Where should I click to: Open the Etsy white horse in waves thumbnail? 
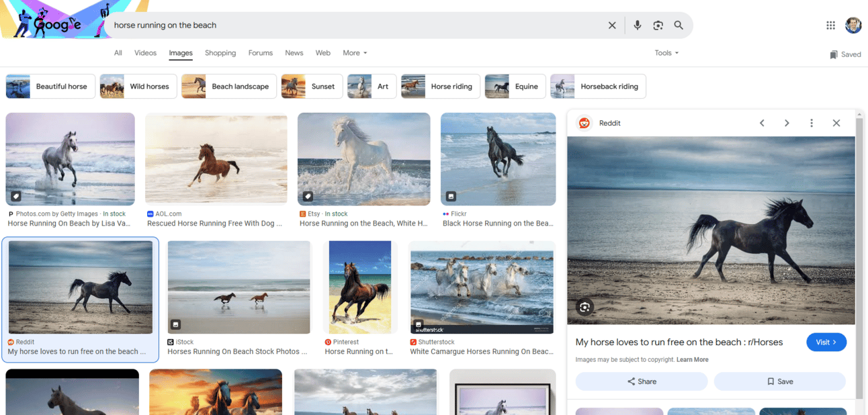click(x=364, y=159)
